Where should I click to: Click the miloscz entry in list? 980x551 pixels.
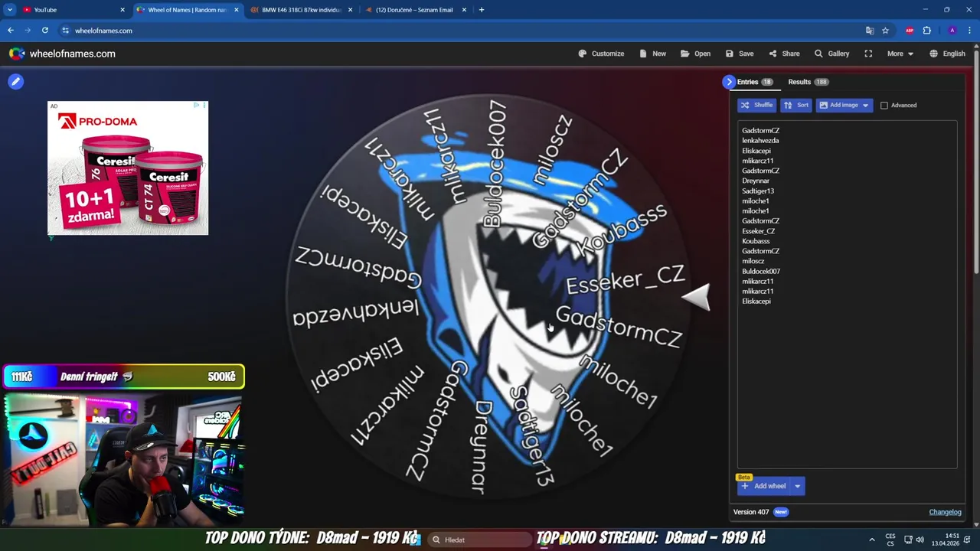point(753,261)
